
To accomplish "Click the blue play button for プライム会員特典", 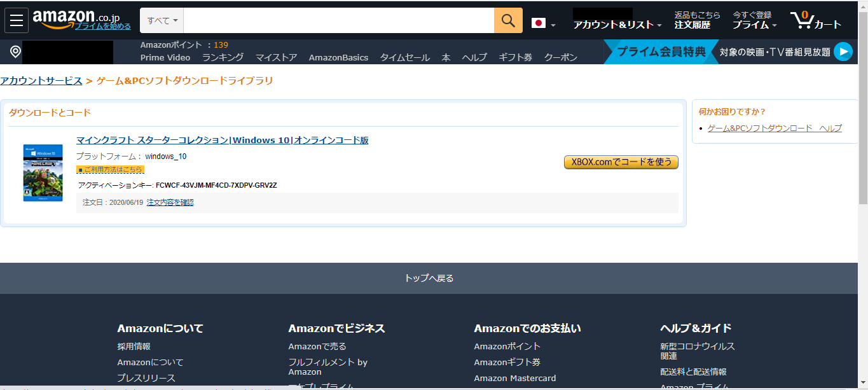I will [x=843, y=52].
